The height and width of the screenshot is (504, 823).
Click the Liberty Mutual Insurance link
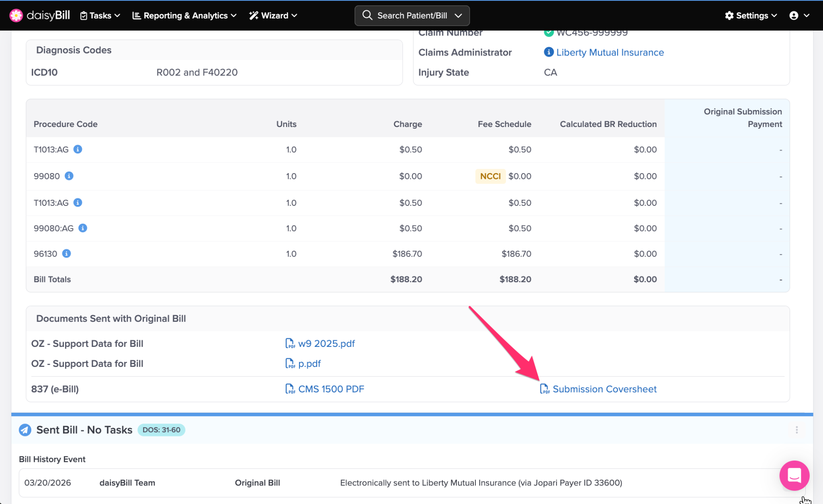(610, 52)
